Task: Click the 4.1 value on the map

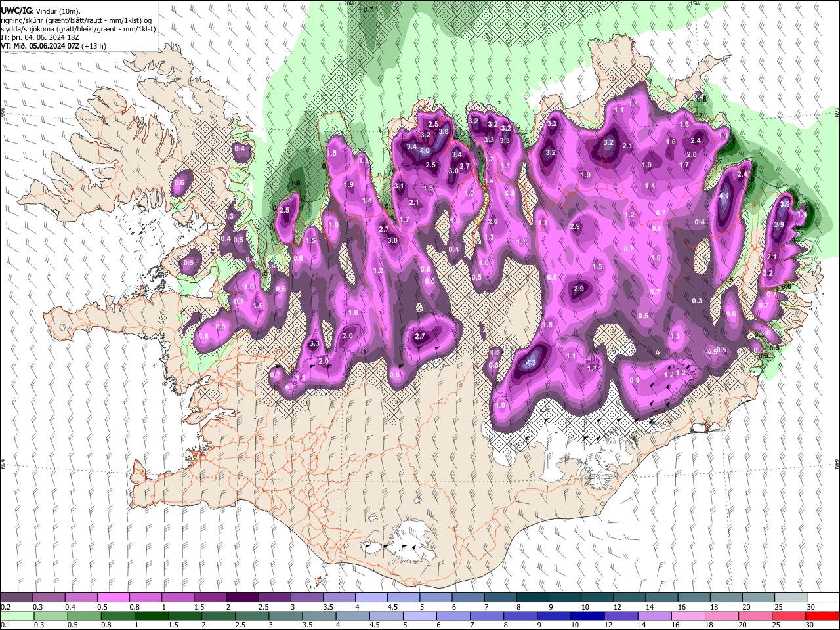Action: pos(724,196)
